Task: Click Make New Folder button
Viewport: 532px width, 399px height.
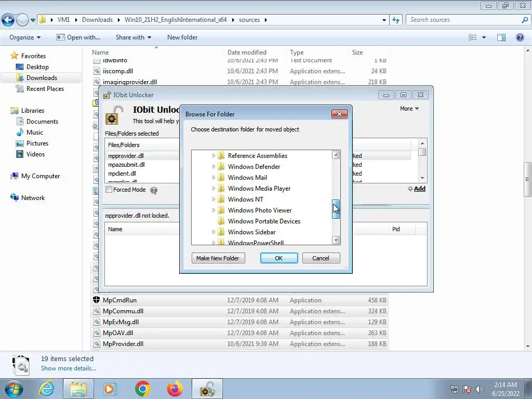Action: 218,258
